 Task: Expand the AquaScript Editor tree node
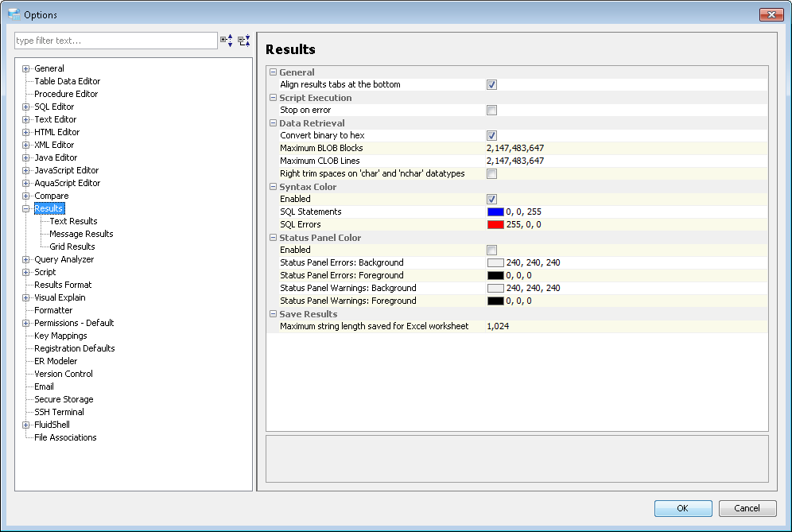tap(25, 184)
